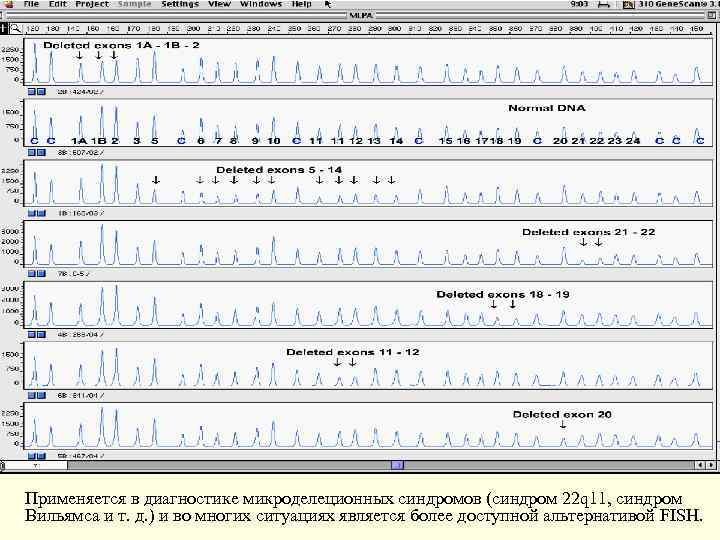Click left dye square beside 811/04 label
Image resolution: width=720 pixels, height=540 pixels.
[32, 395]
